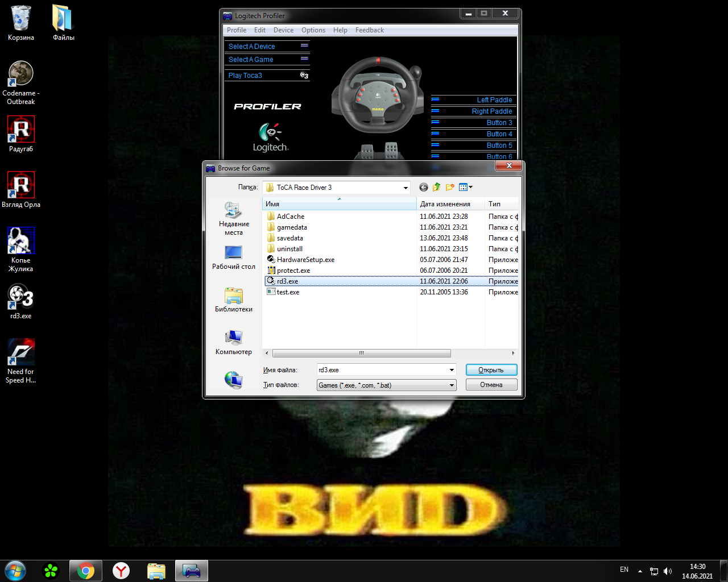Screen dimensions: 728x582
Task: Go up one folder level in Browse dialog
Action: coord(437,188)
